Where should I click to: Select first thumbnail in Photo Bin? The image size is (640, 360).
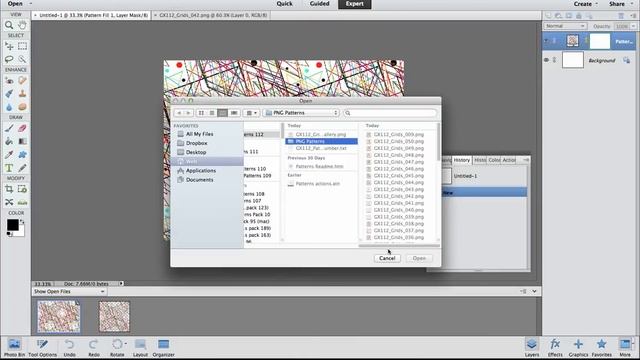point(59,317)
